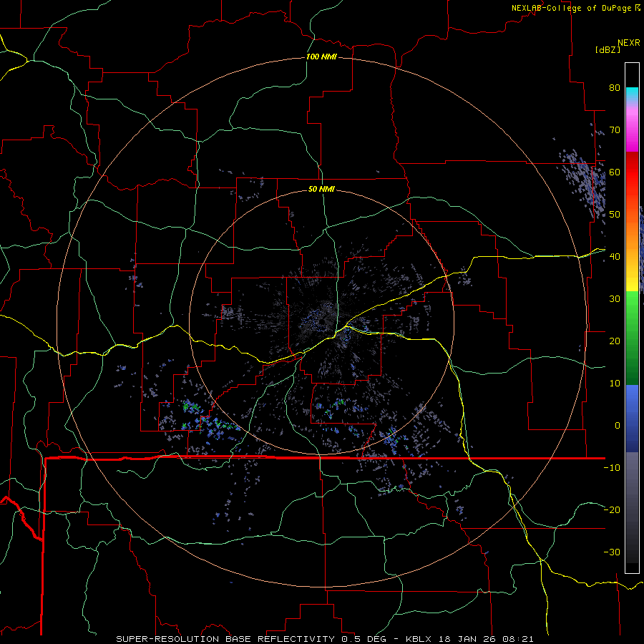
Task: Click the 'KBLX' station identifier in caption
Action: 420,639
